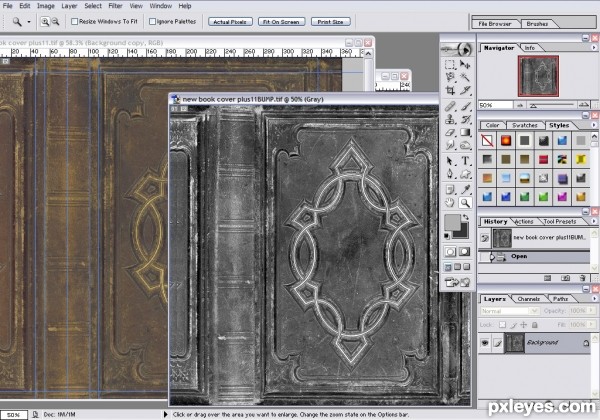Choose the Lasso tool
Screen dimensions: 600x420
pyautogui.click(x=450, y=78)
